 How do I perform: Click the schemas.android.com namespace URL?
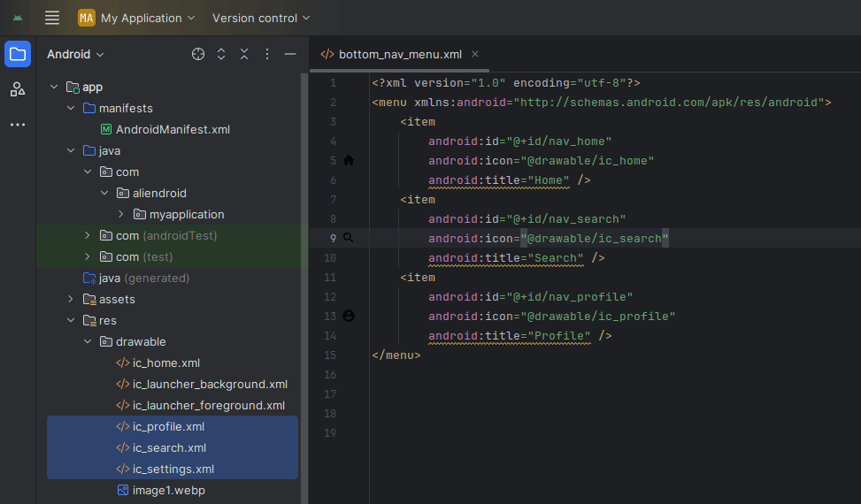(x=669, y=102)
